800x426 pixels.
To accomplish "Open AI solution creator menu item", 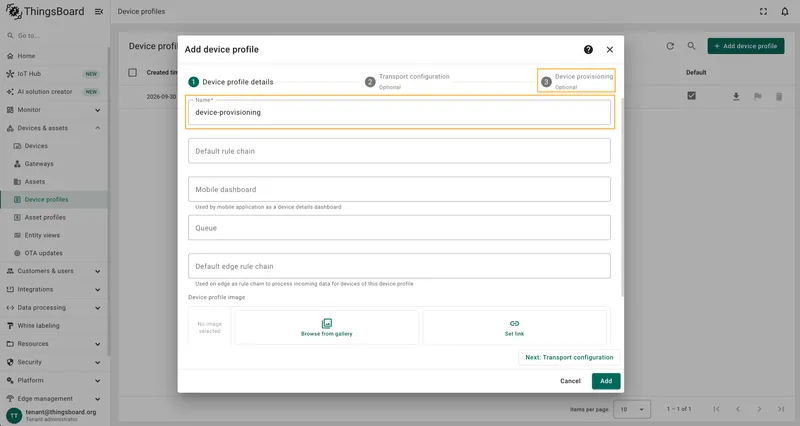I will pos(54,92).
